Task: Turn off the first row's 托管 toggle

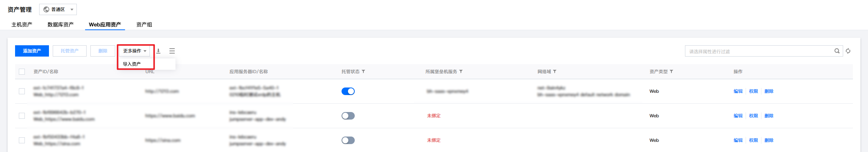Action: [x=348, y=91]
